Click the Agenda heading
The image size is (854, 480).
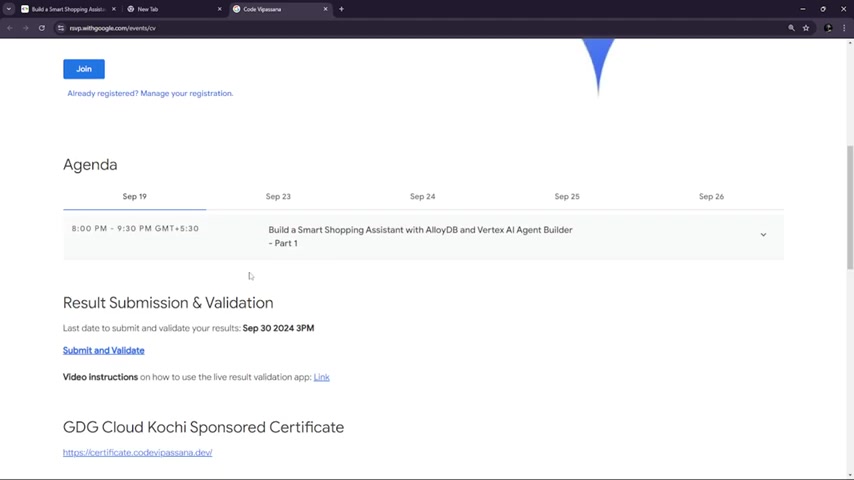tap(90, 165)
